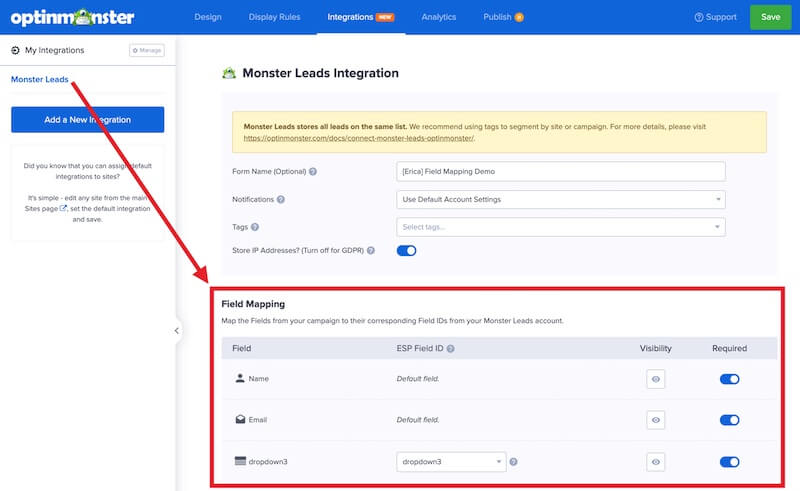Toggle visibility eye for Email field

pos(656,420)
